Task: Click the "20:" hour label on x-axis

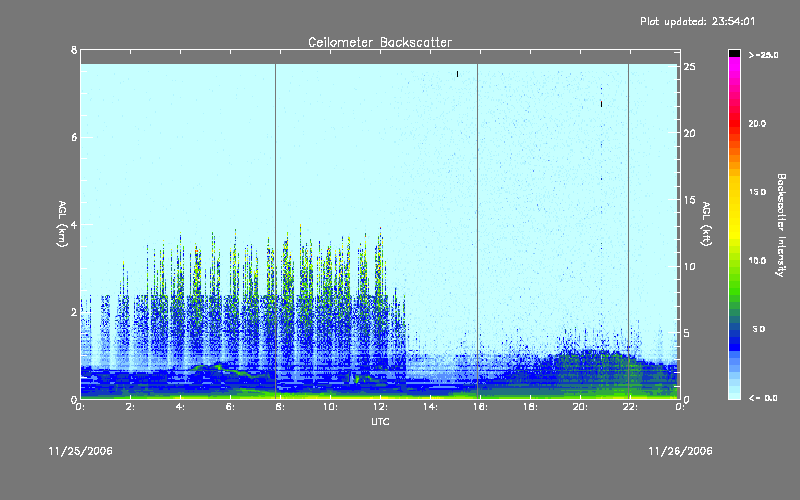Action: 580,407
